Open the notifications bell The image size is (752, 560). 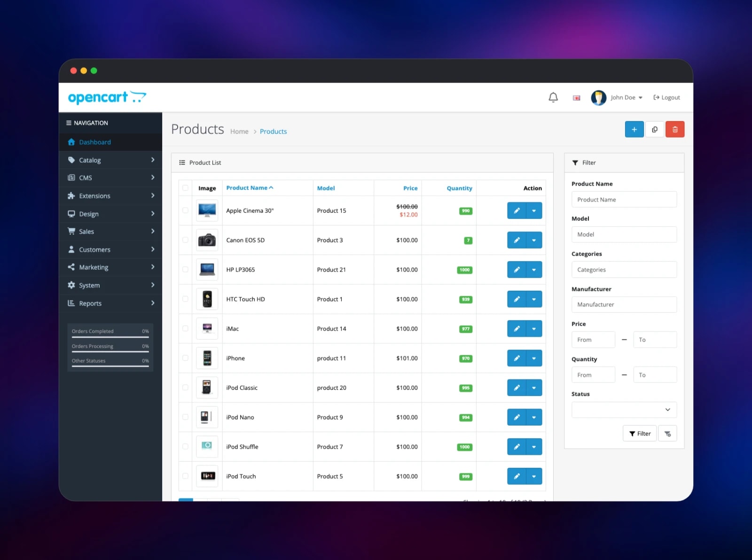tap(553, 97)
